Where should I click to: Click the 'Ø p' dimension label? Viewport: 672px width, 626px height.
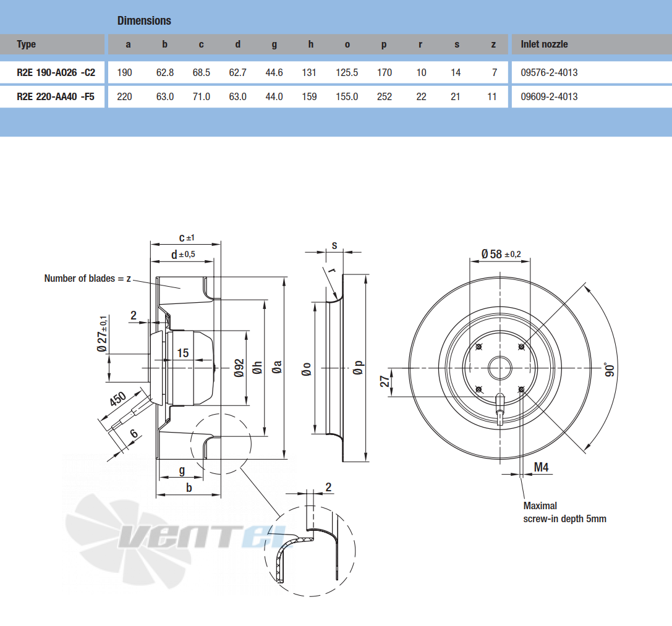coord(359,368)
